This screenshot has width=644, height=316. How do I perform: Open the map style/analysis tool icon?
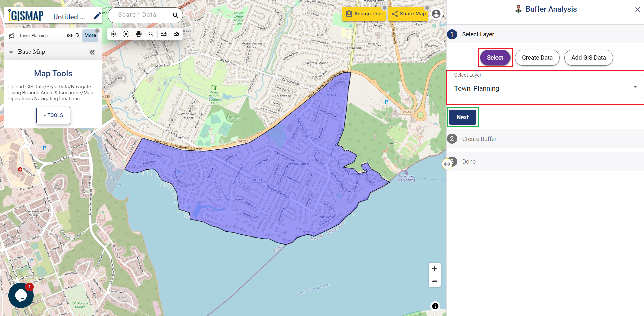tap(176, 34)
